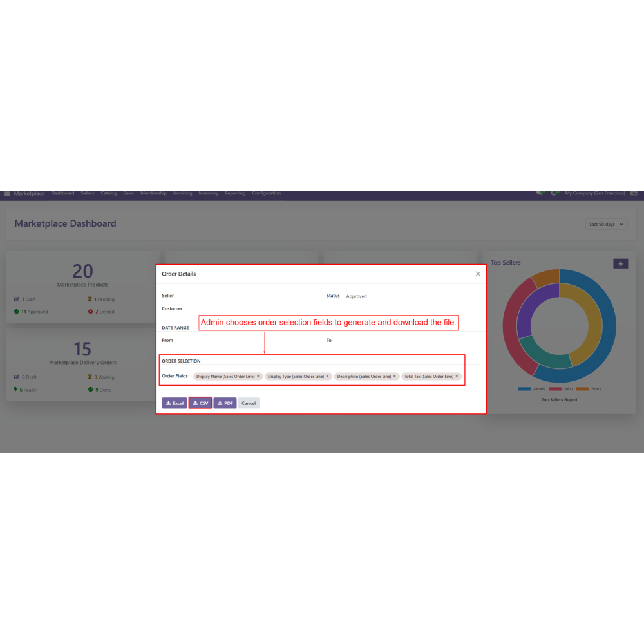
Task: Open the Last 90 days dropdown
Action: point(607,225)
